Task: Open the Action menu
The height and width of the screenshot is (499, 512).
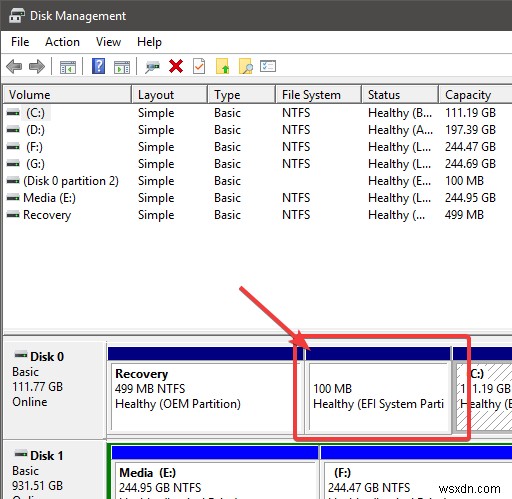Action: pyautogui.click(x=62, y=42)
